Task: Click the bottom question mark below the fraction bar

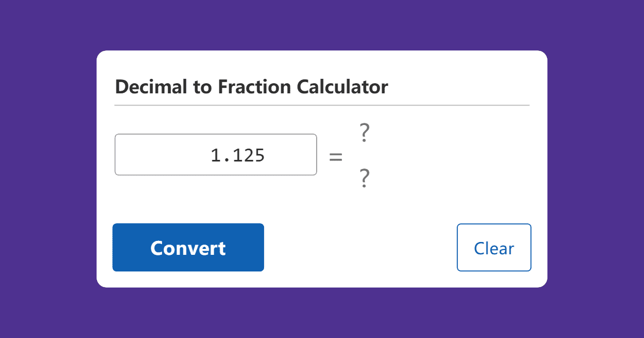Action: (364, 177)
